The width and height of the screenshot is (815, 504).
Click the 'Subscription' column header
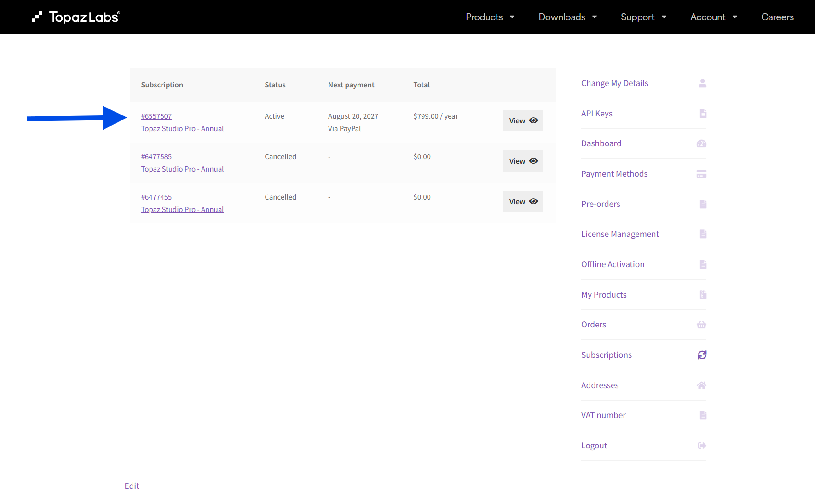(162, 85)
